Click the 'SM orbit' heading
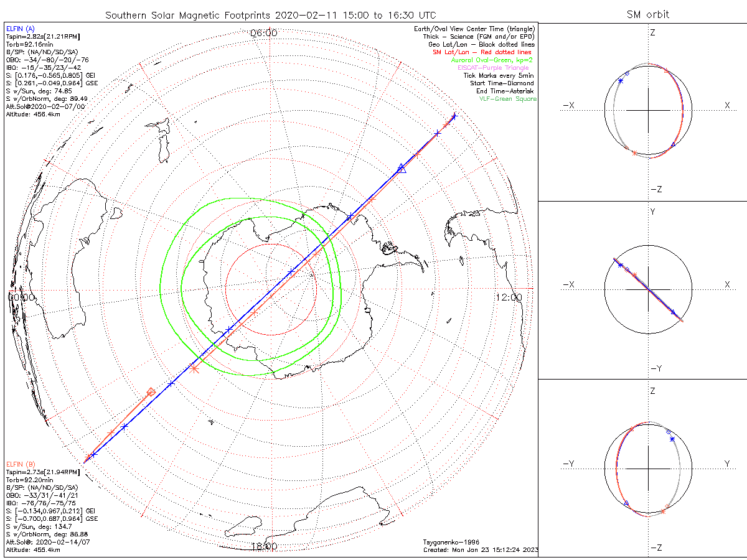Screen dimensions: 747x560 pyautogui.click(x=649, y=15)
